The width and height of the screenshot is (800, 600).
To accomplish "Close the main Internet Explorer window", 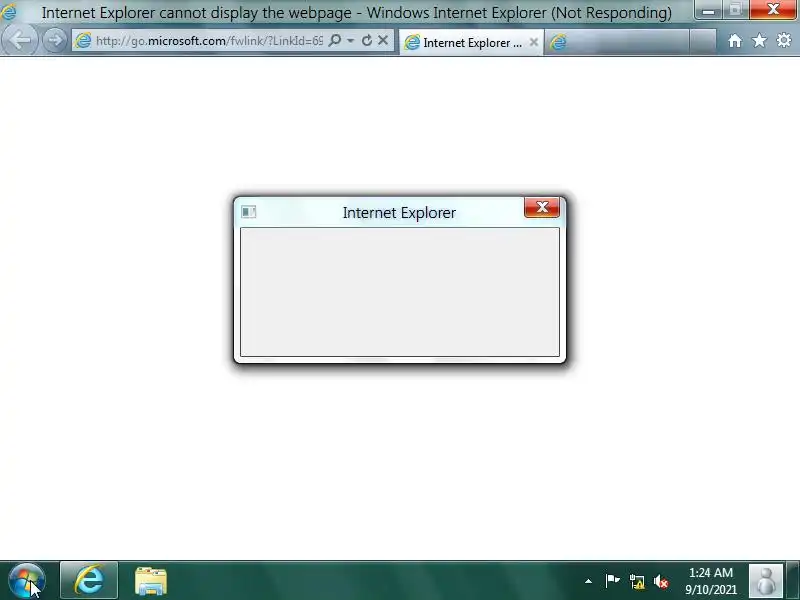I will [773, 10].
